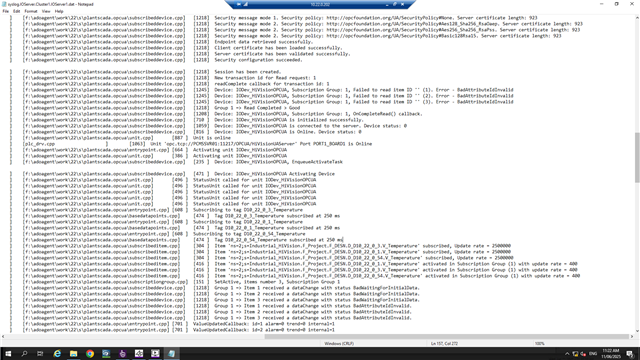Open the notification center icon

(630, 354)
